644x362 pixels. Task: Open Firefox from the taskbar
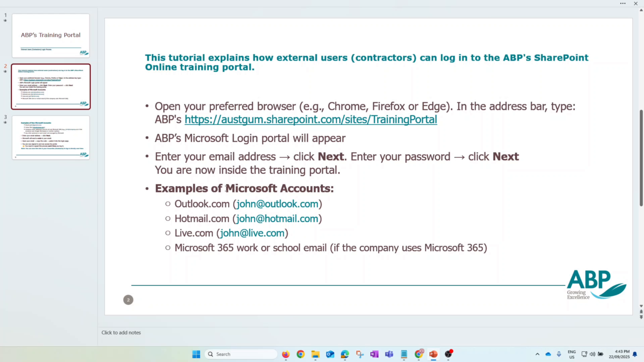coord(286,354)
